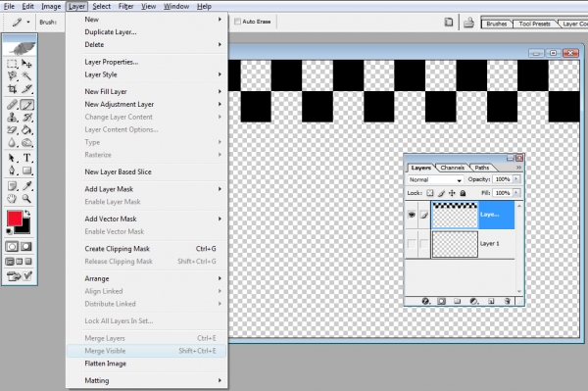This screenshot has height=391, width=588.
Task: Click the Add layer mask panel icon
Action: tap(442, 301)
